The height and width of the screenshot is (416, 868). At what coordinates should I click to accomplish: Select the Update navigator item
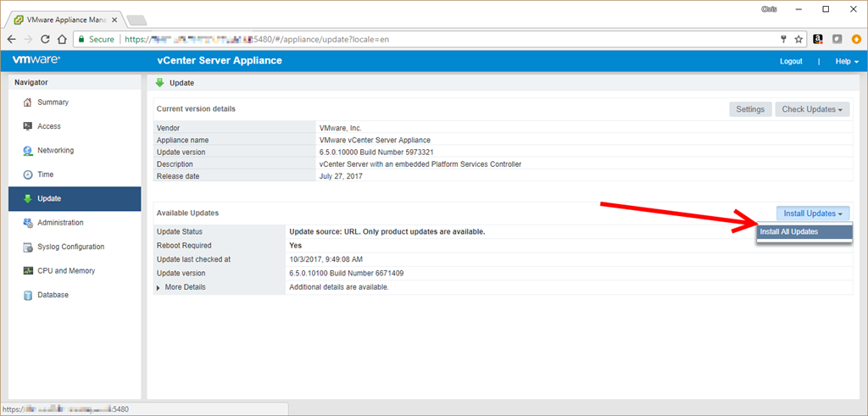[75, 198]
